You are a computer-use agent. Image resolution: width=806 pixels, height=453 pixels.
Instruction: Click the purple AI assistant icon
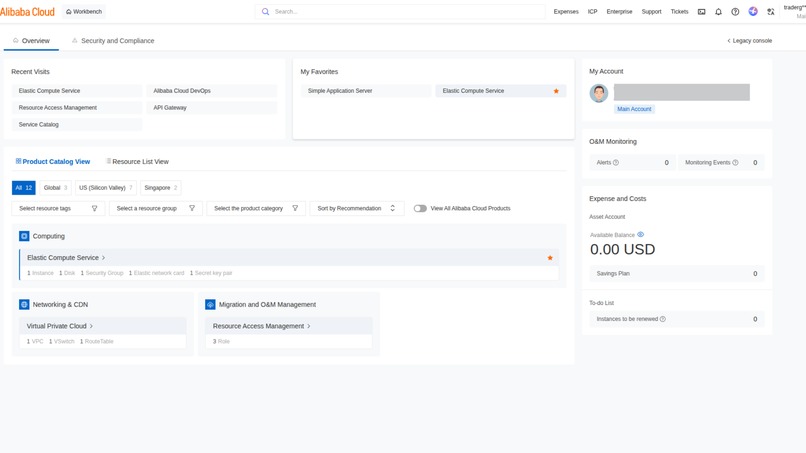(x=753, y=11)
